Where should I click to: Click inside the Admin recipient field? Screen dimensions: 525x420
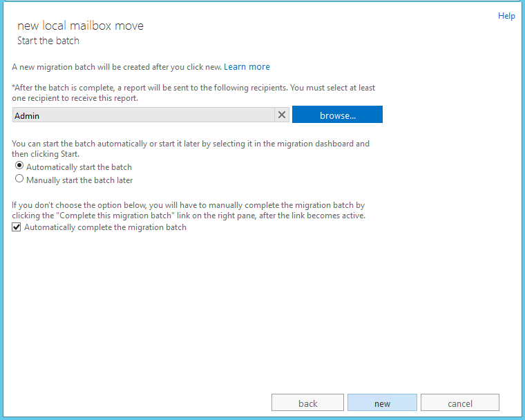click(x=143, y=115)
